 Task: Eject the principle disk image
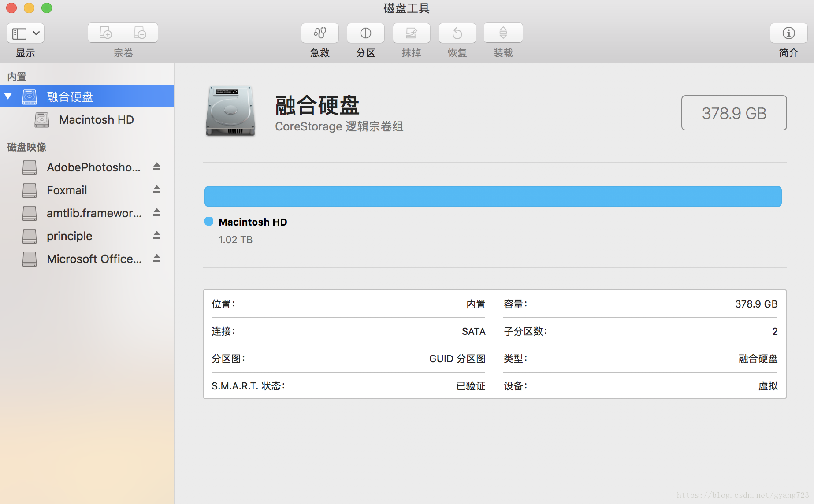(157, 235)
